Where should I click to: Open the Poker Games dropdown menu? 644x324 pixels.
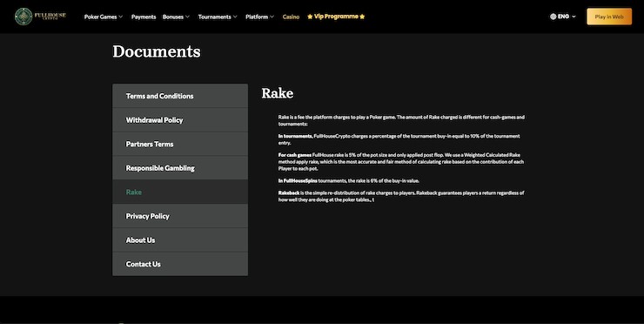pyautogui.click(x=103, y=17)
